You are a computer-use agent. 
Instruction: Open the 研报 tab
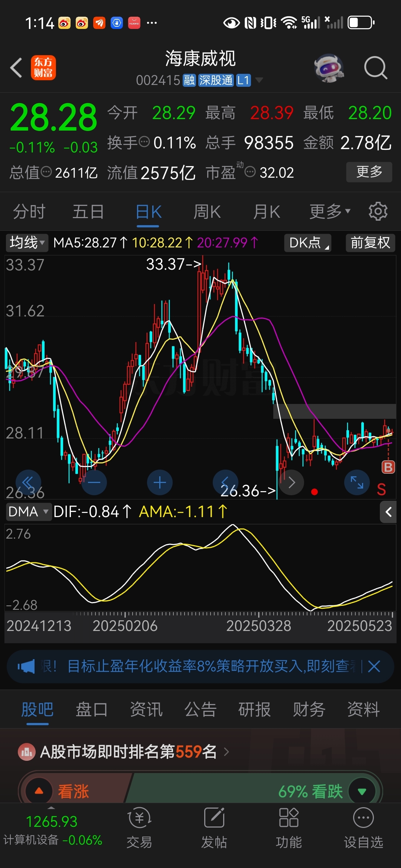(255, 710)
